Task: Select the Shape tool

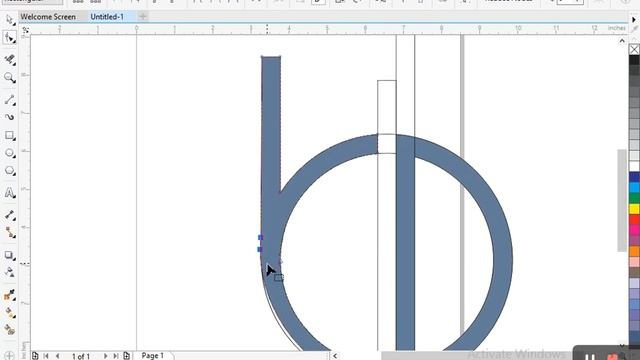Action: pos(9,38)
